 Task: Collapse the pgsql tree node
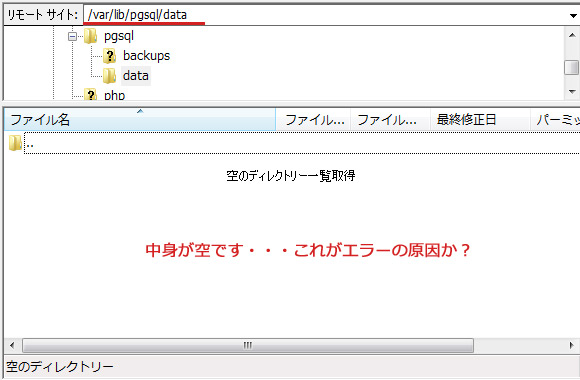point(72,36)
